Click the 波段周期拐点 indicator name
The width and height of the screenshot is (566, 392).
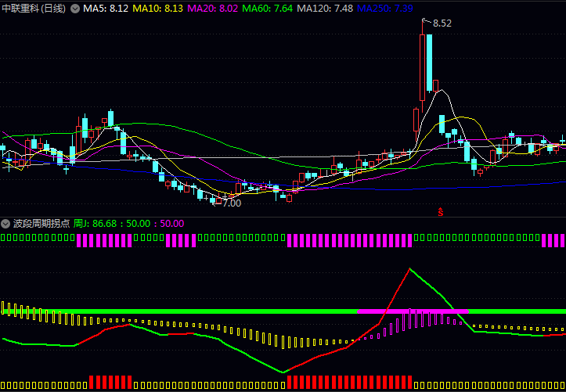click(41, 223)
